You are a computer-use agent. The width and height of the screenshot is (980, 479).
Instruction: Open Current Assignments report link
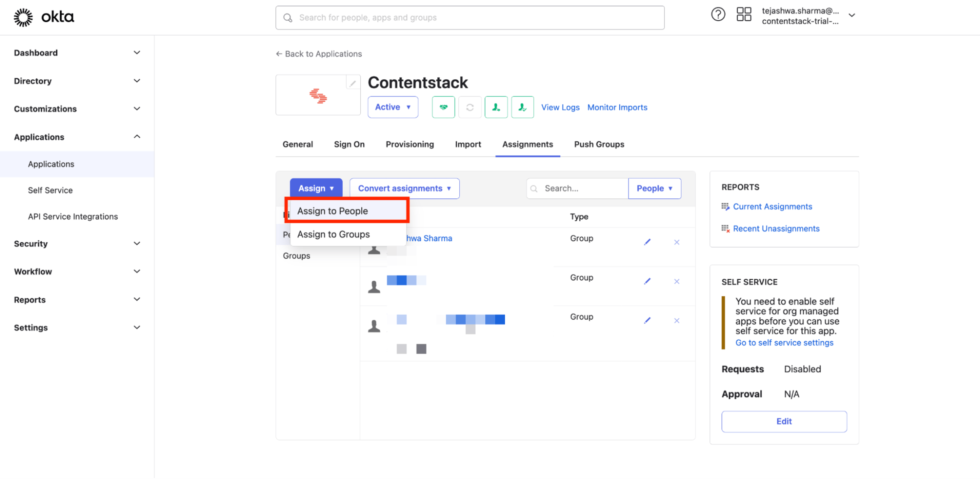[x=772, y=207]
